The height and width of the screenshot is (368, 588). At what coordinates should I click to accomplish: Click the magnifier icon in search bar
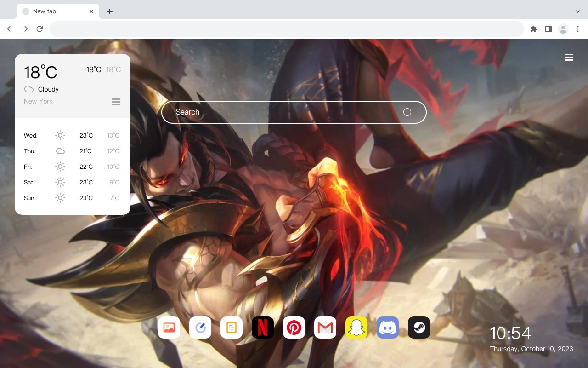(407, 112)
